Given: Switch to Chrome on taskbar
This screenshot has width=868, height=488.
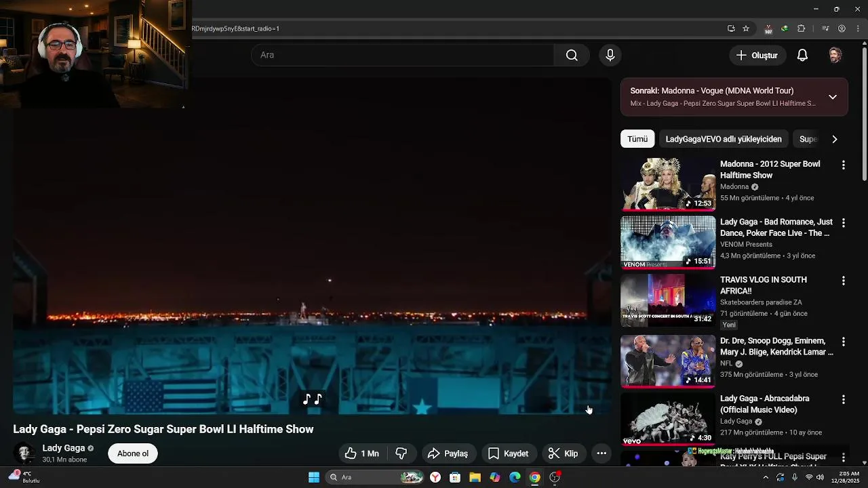Looking at the screenshot, I should 534,477.
